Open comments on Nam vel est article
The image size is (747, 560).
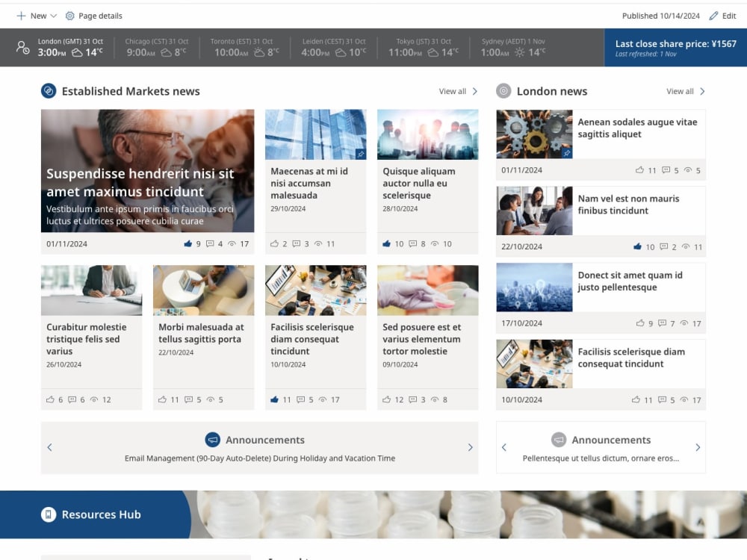(663, 246)
